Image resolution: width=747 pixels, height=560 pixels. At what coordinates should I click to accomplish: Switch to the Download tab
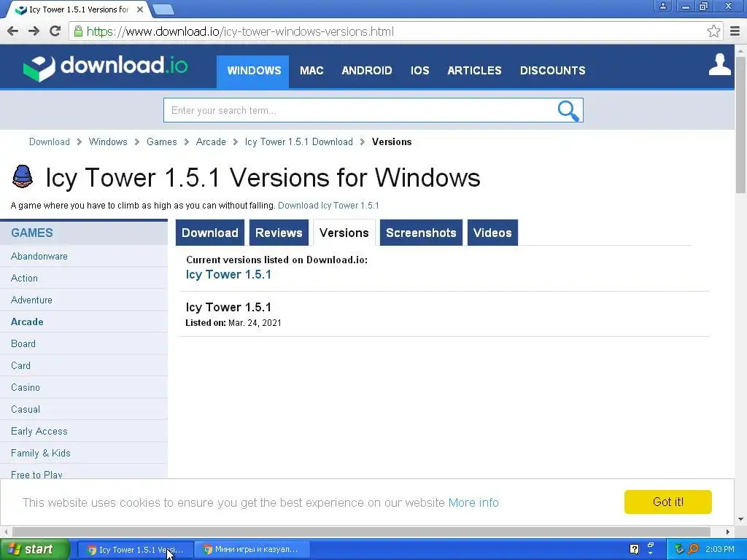[209, 233]
